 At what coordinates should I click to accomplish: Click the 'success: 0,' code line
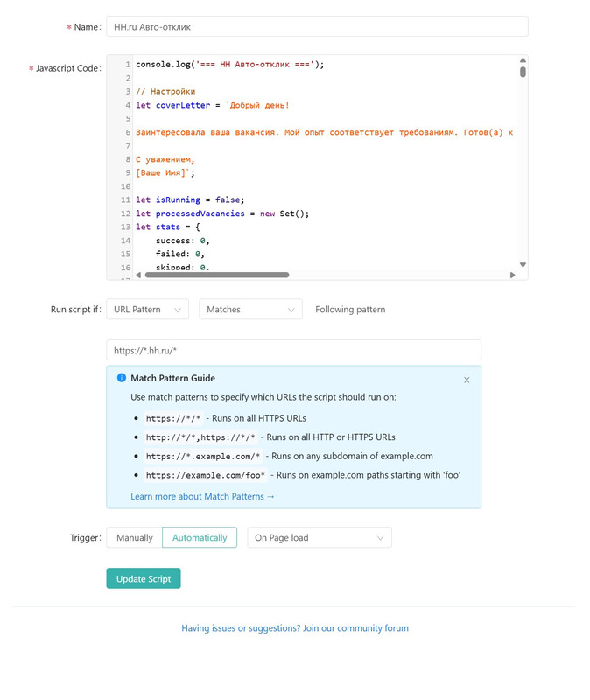coord(183,241)
